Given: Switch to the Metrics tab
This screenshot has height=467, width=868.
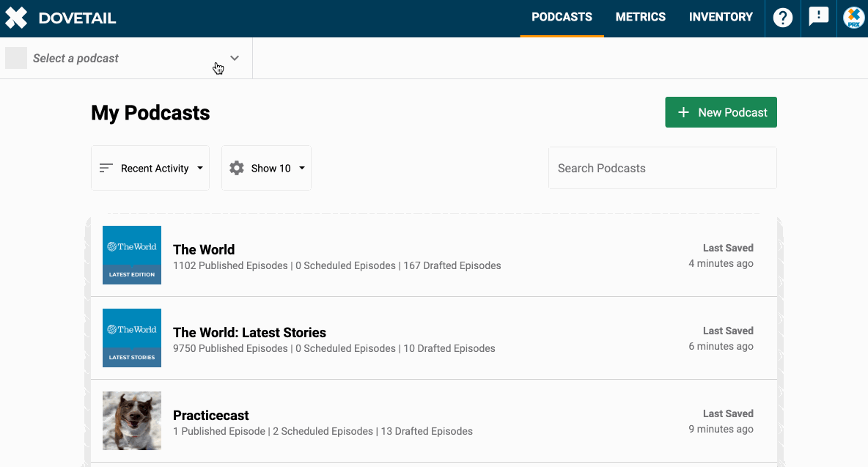Looking at the screenshot, I should pos(641,17).
